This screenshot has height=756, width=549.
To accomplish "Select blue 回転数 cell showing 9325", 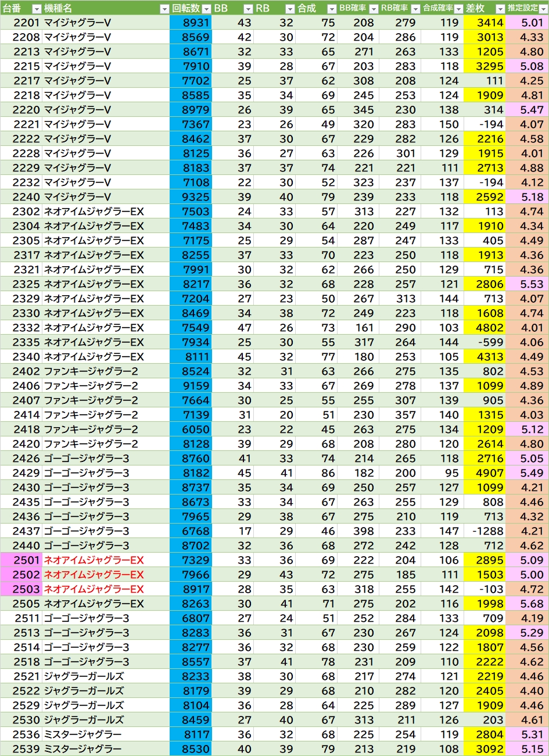I will click(191, 197).
